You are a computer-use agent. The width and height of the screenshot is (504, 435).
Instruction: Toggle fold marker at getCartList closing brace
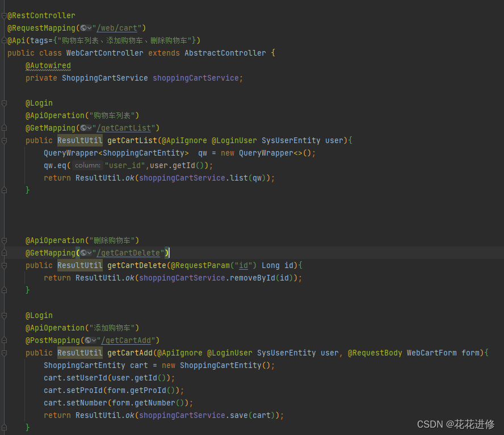tap(4, 190)
